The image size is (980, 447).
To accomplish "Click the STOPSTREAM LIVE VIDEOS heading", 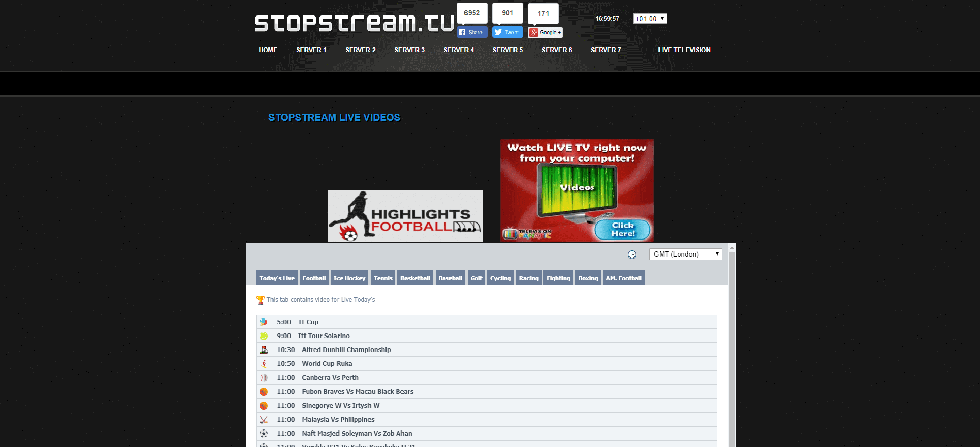I will pos(334,117).
